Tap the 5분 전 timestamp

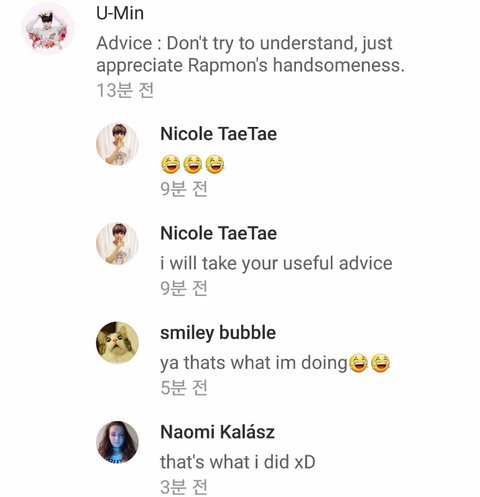click(x=184, y=388)
